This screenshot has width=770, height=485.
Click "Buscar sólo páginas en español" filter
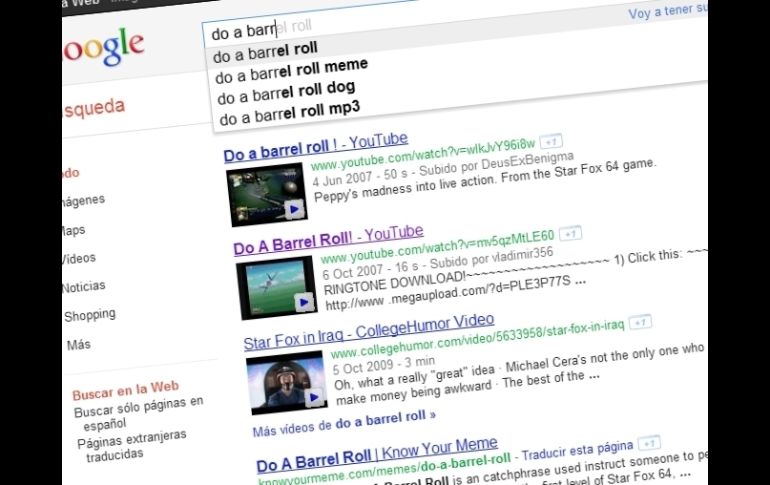(138, 412)
